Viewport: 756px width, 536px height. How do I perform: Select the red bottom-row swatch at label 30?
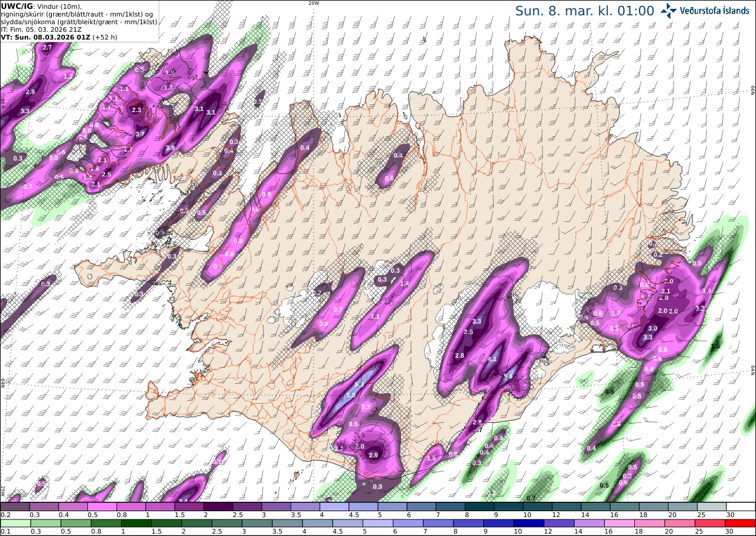point(741,522)
